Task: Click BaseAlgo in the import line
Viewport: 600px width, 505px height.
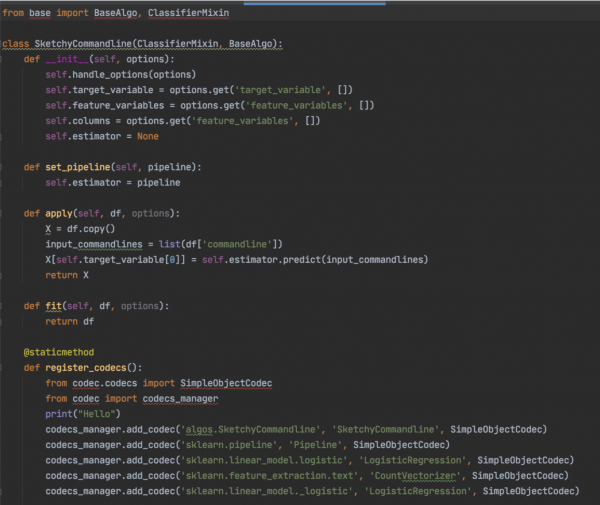Action: [x=116, y=13]
